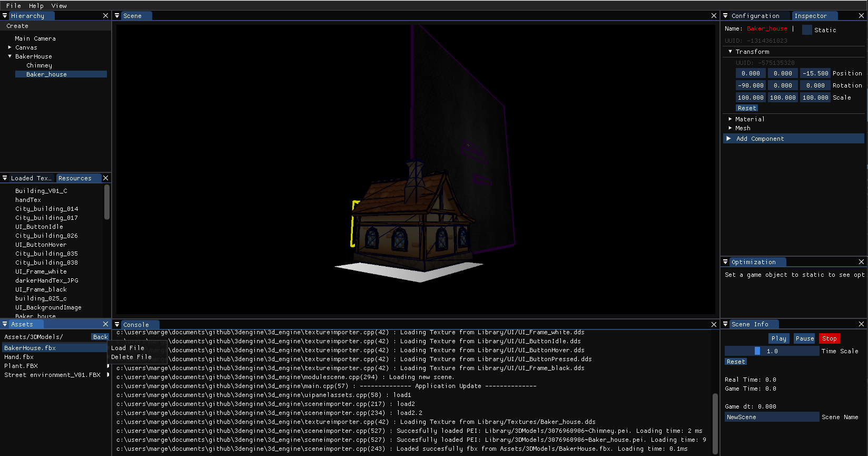Screen dimensions: 868x456
Task: Close the Scene panel
Action: pyautogui.click(x=714, y=16)
